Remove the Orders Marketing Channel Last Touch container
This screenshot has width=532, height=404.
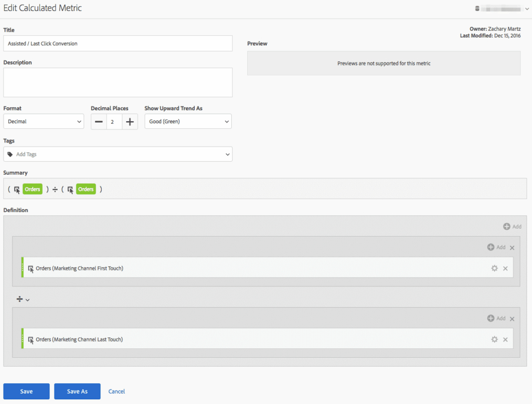512,247
